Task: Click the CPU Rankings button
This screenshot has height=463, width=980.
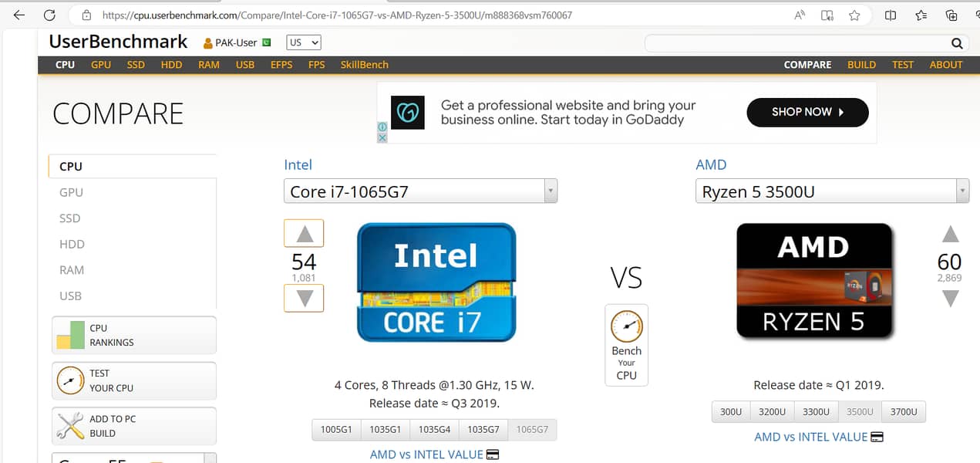Action: (134, 335)
